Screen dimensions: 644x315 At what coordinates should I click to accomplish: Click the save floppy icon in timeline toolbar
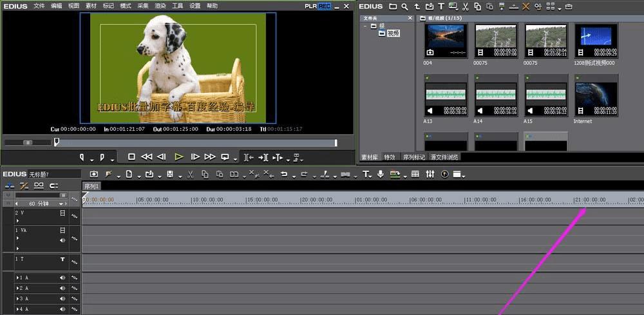[x=169, y=174]
